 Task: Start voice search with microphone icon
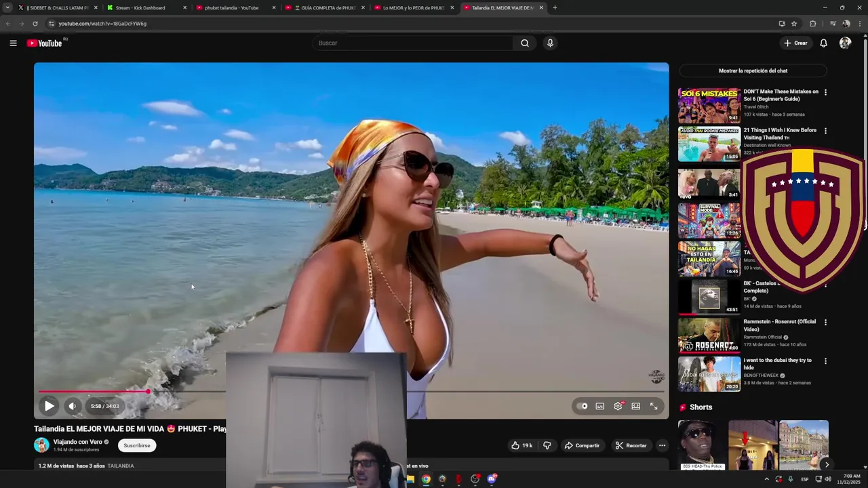pos(550,43)
